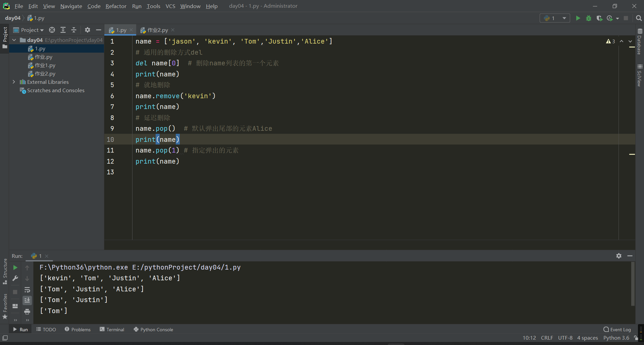Open the '4 spaces' indent selector

pyautogui.click(x=587, y=338)
